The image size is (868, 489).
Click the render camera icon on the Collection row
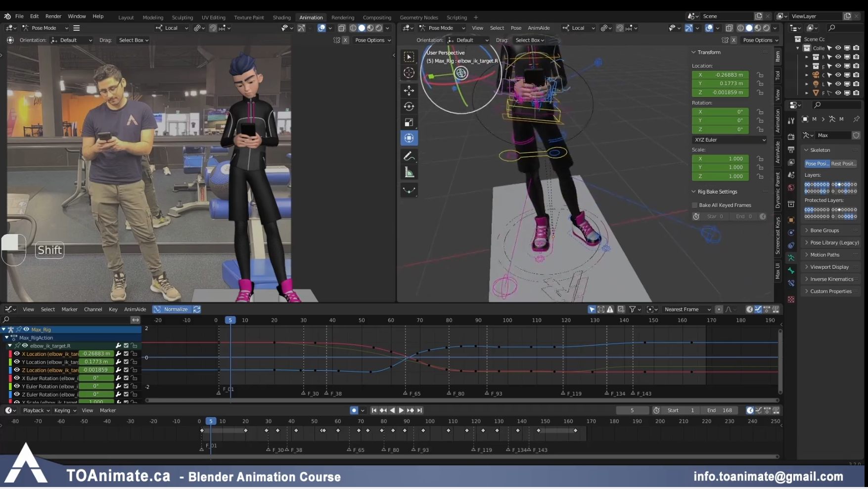[856, 48]
